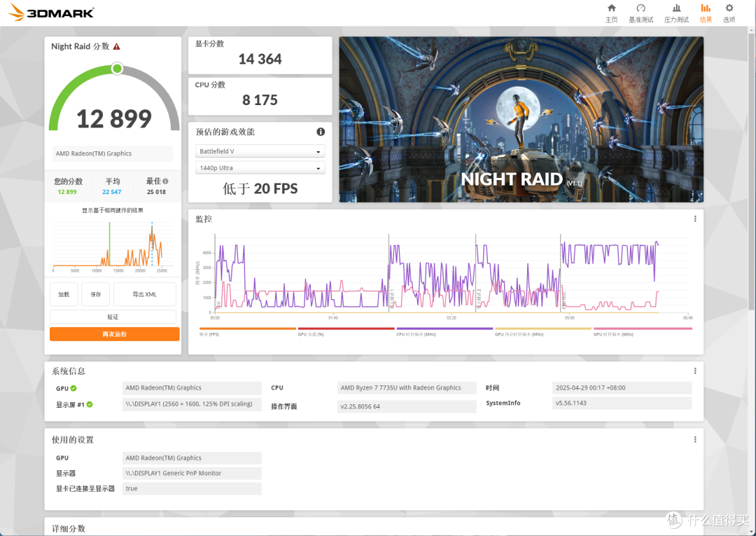
Task: Toggle the CPU 时钟频率 (MHz) legend line
Action: pyautogui.click(x=444, y=331)
